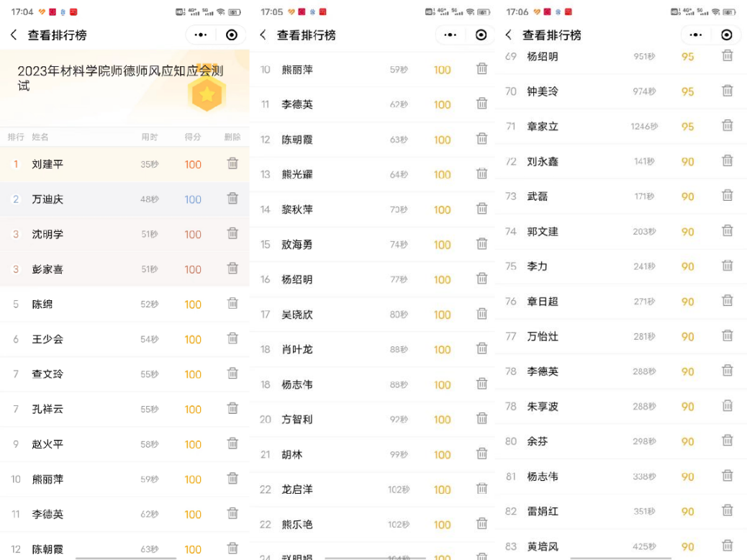
Task: Delete 武磊's score record
Action: coord(728,195)
